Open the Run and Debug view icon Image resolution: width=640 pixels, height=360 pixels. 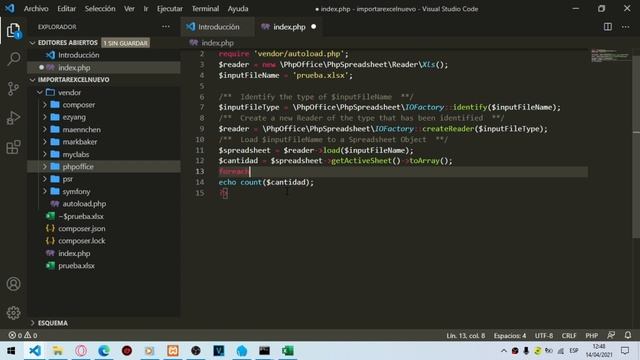[x=13, y=118]
